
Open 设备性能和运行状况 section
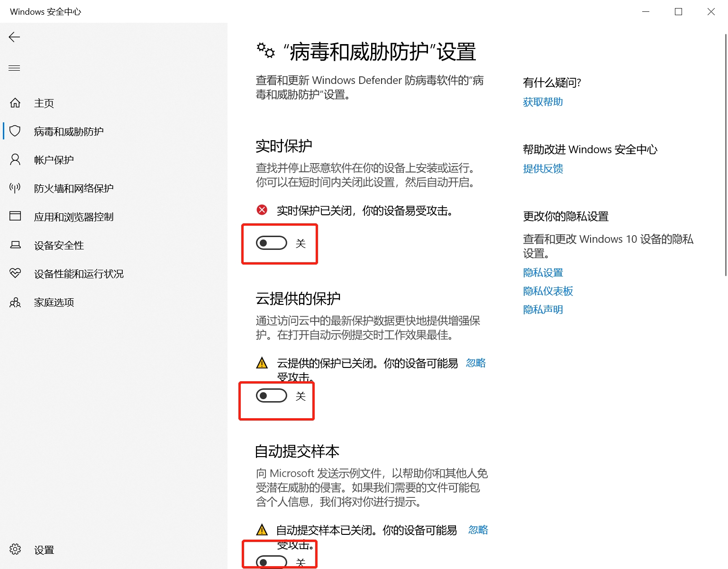pyautogui.click(x=79, y=274)
